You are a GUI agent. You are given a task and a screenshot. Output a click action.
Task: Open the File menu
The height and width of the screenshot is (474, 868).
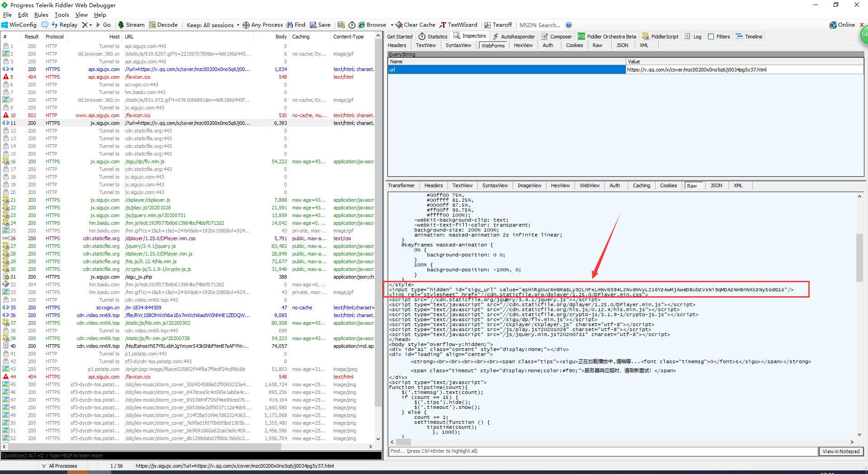pos(7,14)
